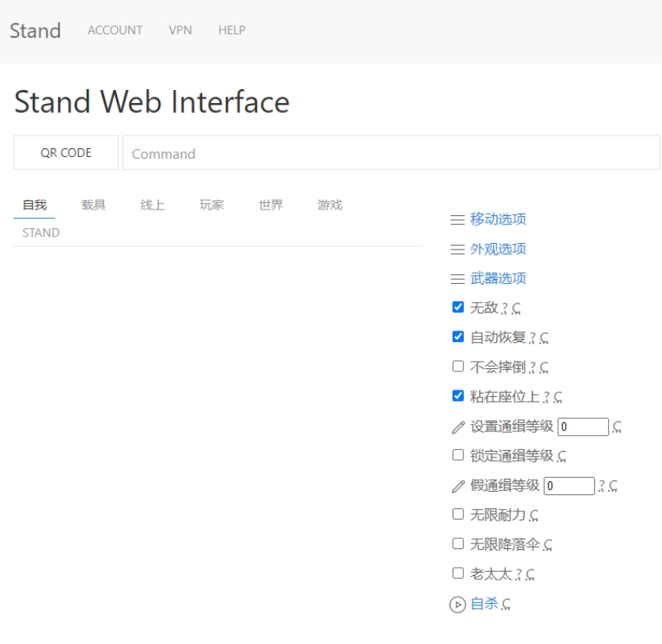The height and width of the screenshot is (644, 662).
Task: Switch to the 载具 tab
Action: [93, 205]
